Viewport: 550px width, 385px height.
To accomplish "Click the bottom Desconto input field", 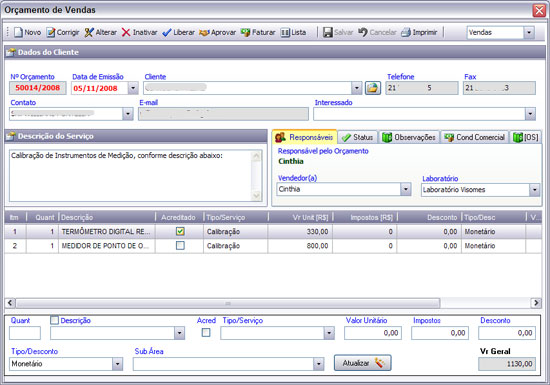I will click(507, 333).
